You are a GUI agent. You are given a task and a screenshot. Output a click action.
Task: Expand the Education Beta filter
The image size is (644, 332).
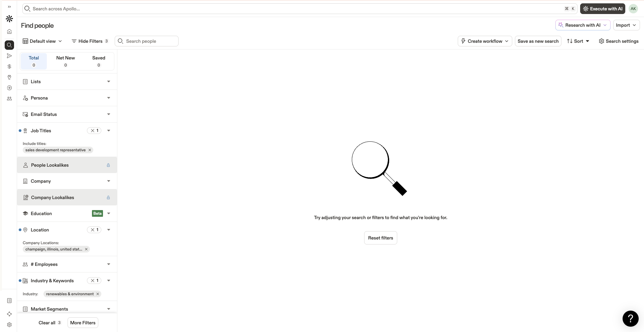click(108, 213)
